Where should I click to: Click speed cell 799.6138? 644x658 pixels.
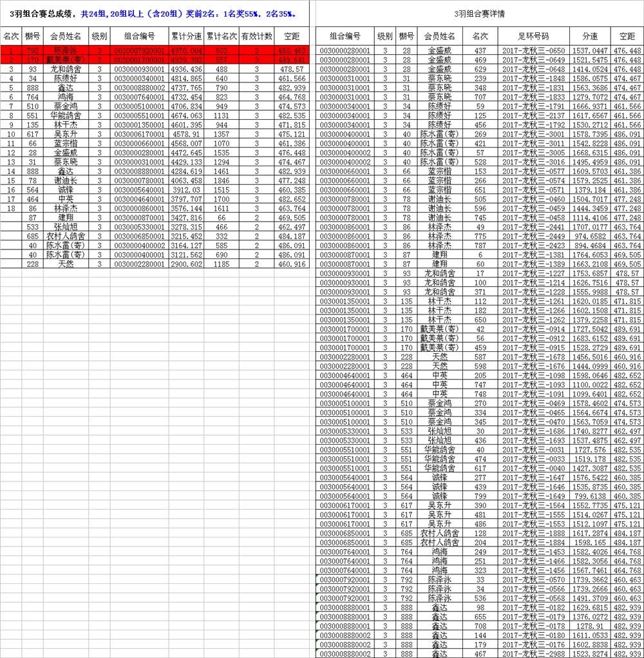tap(590, 497)
